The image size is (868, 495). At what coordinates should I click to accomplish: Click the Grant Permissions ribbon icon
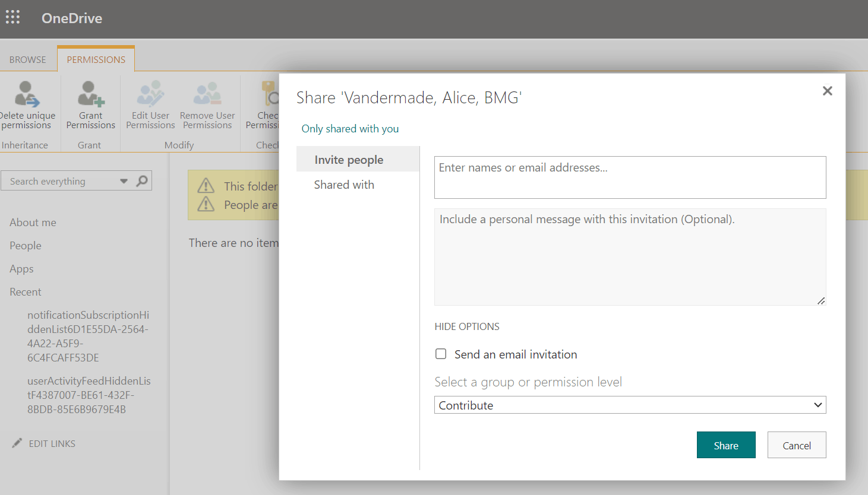[x=90, y=106]
